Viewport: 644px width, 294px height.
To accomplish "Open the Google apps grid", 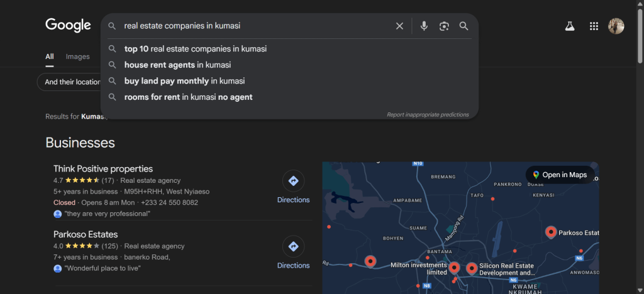I will (594, 26).
